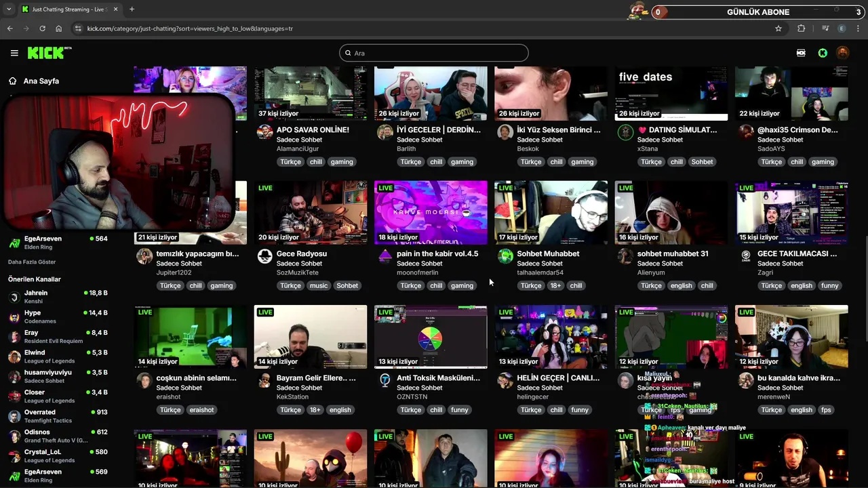Open husamviyuviyu channel in sidebar
The image size is (868, 488).
coord(58,376)
